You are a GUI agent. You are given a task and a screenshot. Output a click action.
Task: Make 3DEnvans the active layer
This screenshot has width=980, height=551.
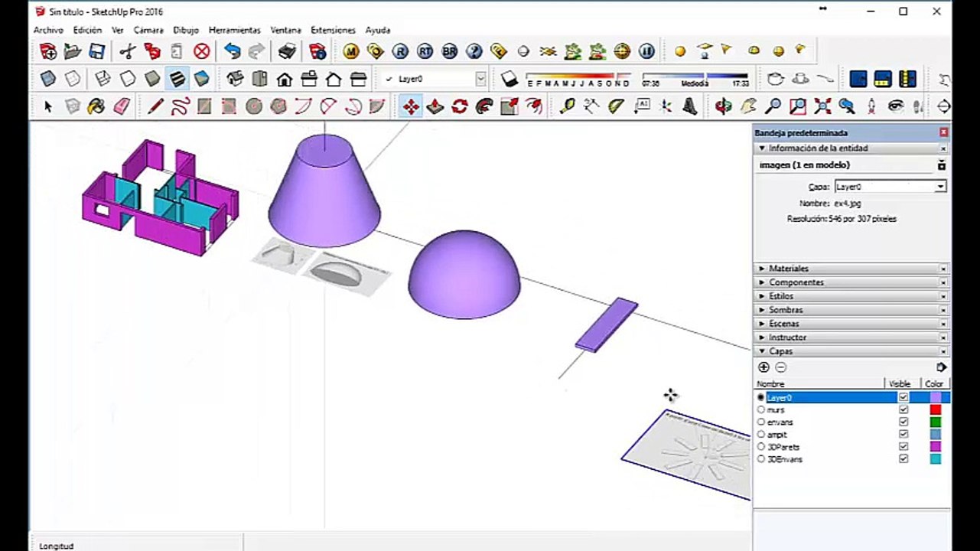point(760,459)
